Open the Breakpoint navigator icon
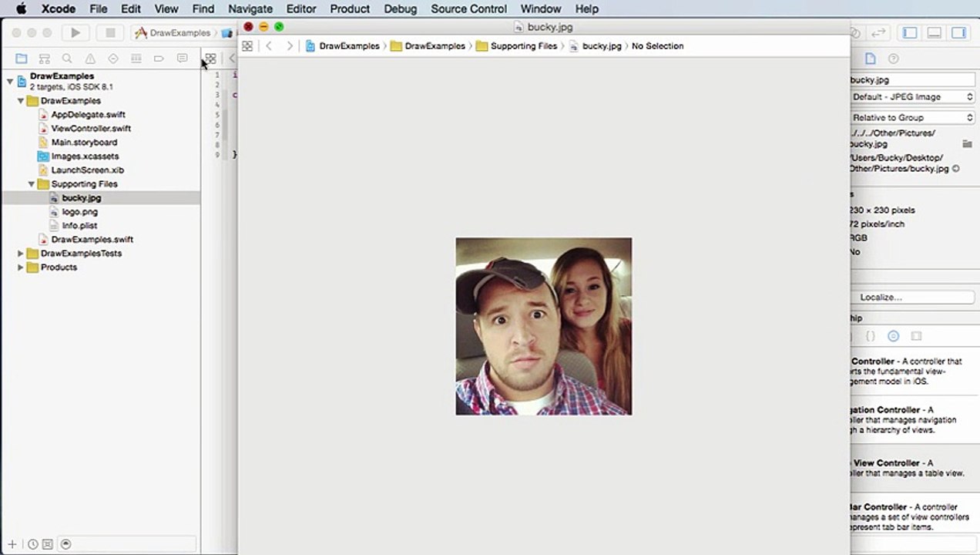Image resolution: width=980 pixels, height=555 pixels. [x=159, y=59]
